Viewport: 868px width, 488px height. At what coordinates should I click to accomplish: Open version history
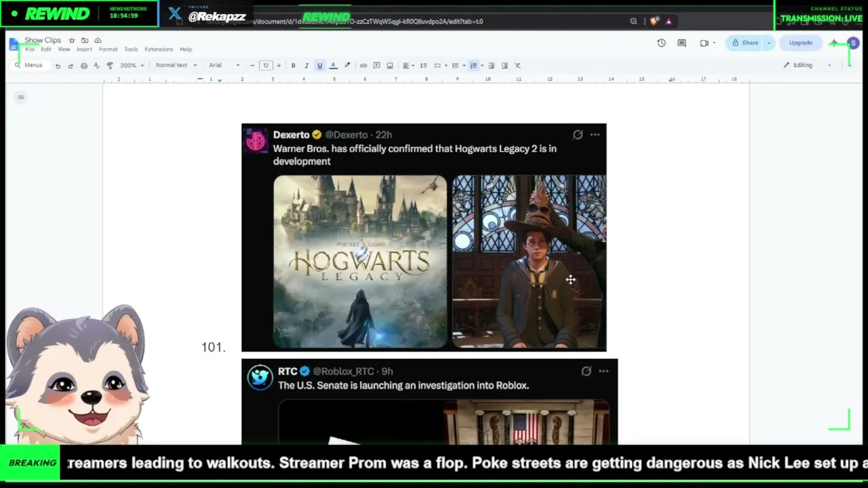coord(662,43)
